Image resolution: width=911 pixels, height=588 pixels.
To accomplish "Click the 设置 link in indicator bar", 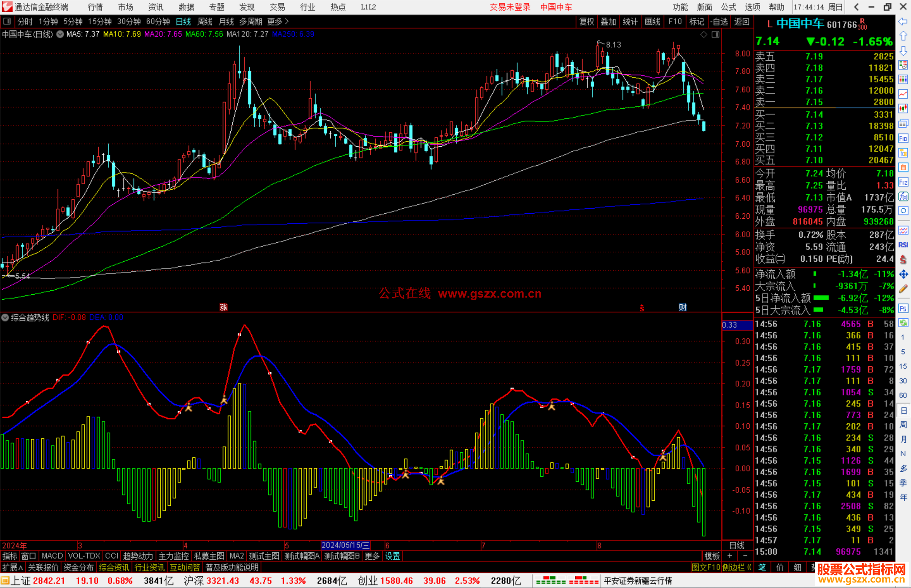I will pyautogui.click(x=392, y=556).
